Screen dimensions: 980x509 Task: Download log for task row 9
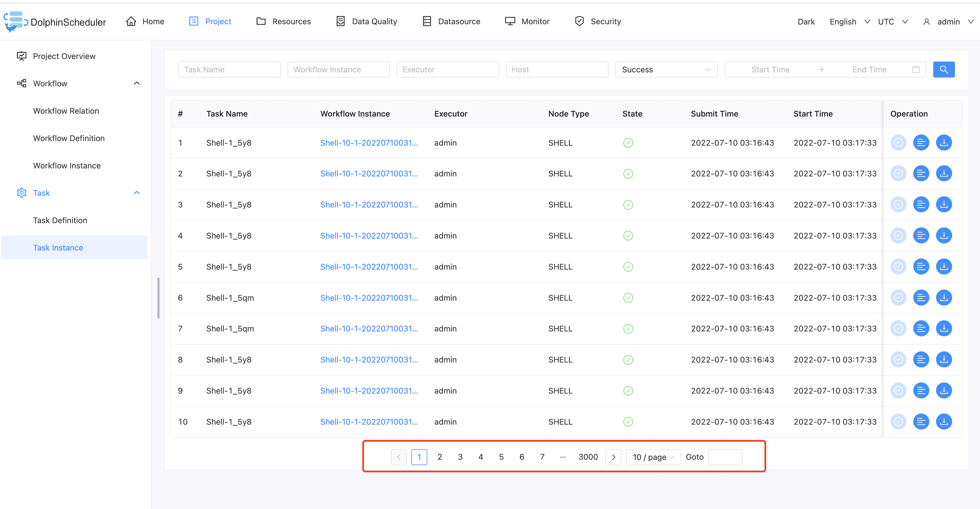(x=944, y=391)
